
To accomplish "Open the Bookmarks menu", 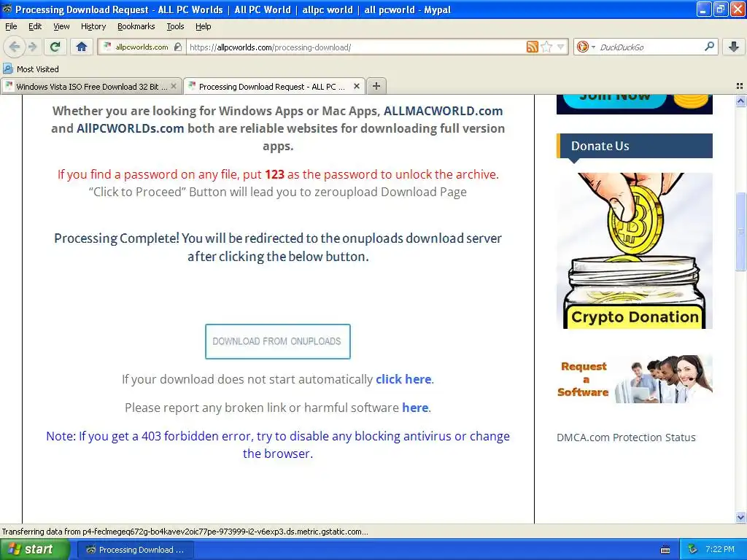I will (136, 26).
